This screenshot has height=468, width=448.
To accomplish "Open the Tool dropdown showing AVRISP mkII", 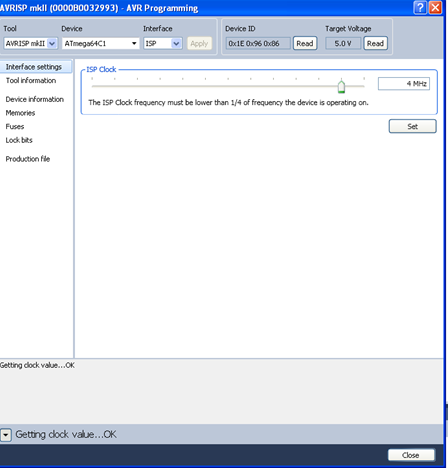I will 31,43.
